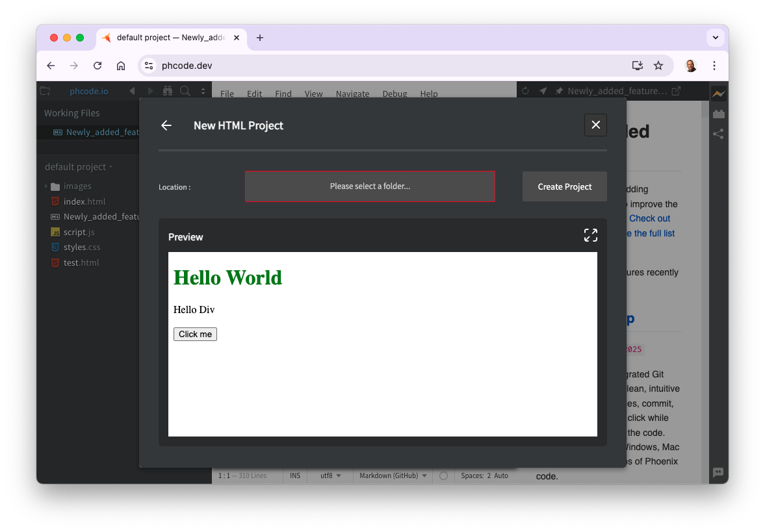Screen dimensions: 765x532
Task: Open the phcode.io homepage link
Action: (x=88, y=91)
